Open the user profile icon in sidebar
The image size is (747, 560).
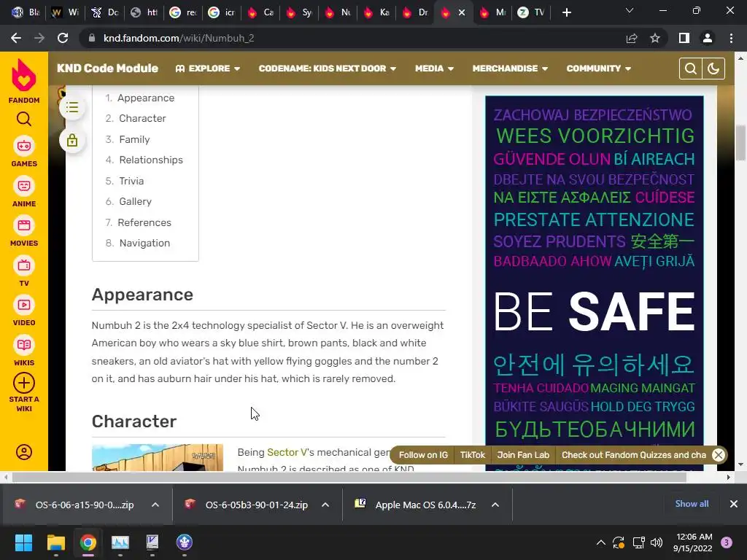pos(24,452)
